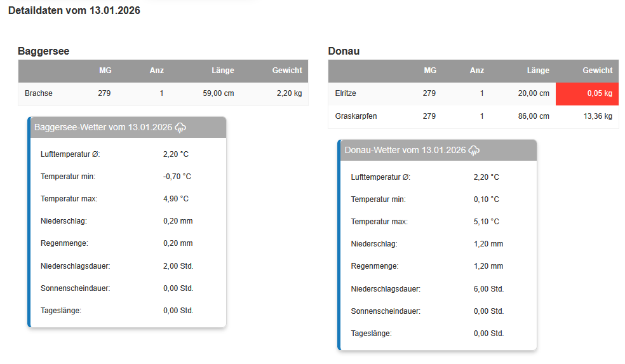Select the Brachse row name
The width and height of the screenshot is (625, 364).
pyautogui.click(x=38, y=93)
